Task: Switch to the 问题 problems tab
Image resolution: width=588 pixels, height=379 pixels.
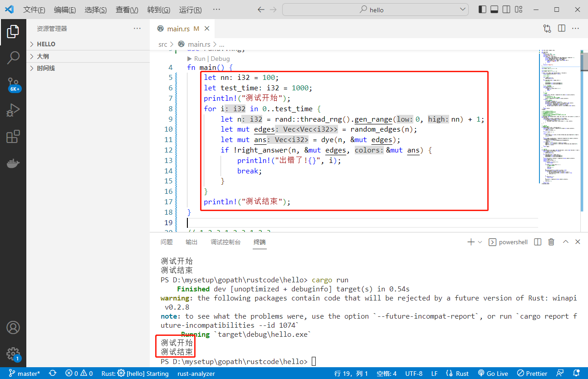Action: (167, 242)
